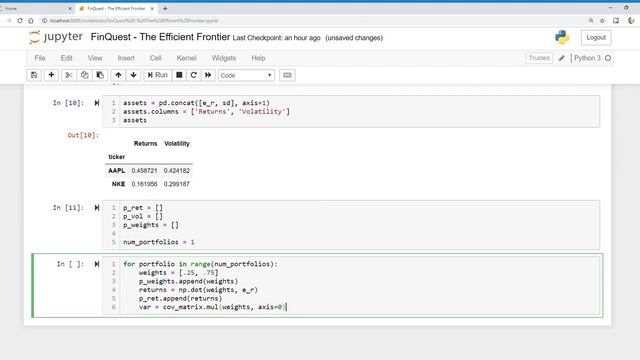Click AAPL returns value 0.458721
Viewport: 640px width, 360px height.
[144, 171]
